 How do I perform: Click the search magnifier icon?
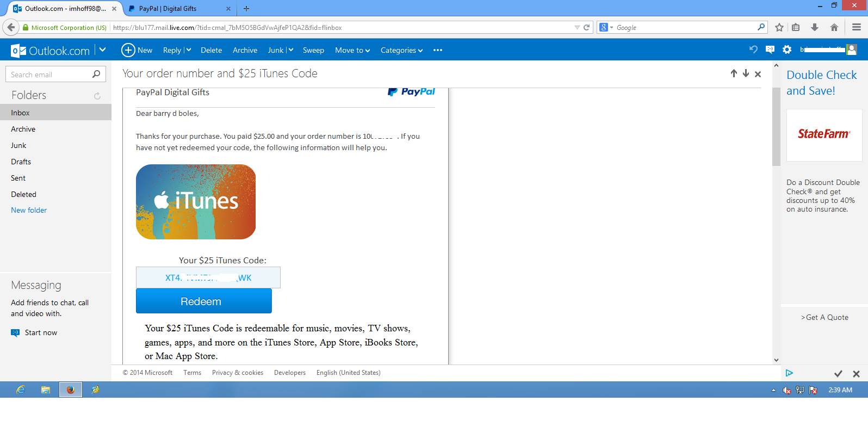[96, 74]
